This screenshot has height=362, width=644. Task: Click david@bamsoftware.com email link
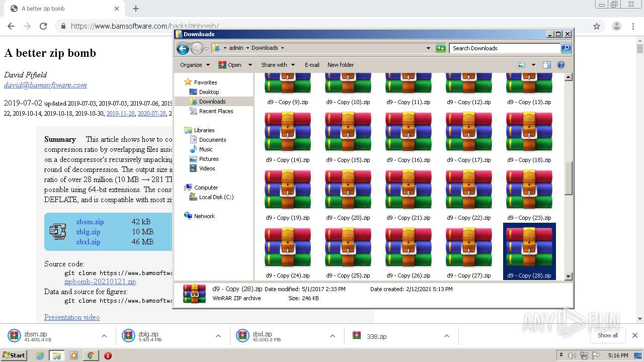(x=45, y=85)
